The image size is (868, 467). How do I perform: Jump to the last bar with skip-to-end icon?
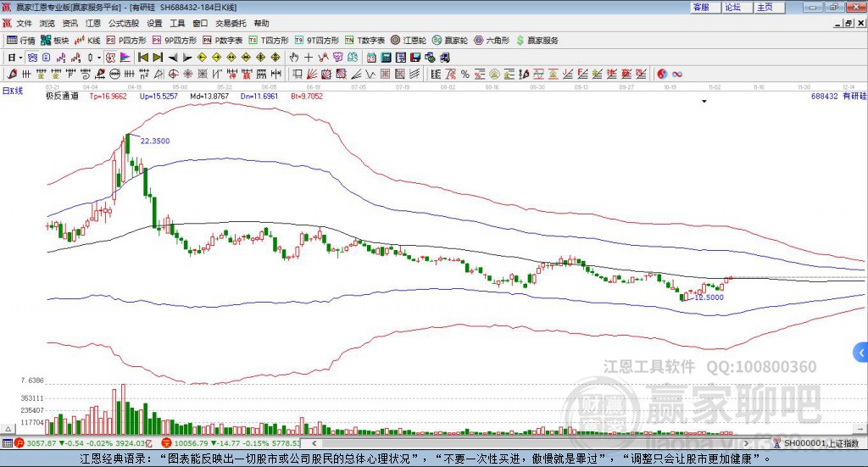[x=158, y=58]
